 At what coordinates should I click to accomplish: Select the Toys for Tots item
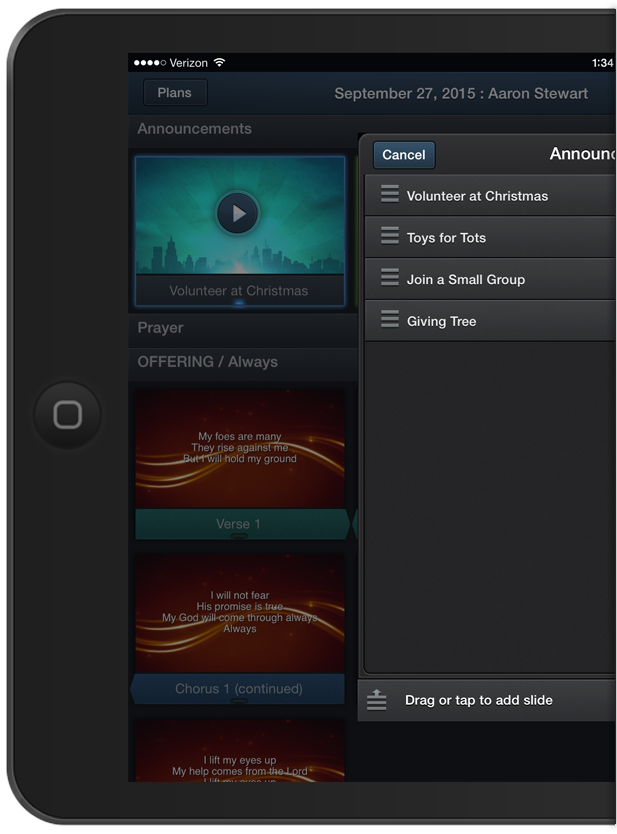(446, 238)
